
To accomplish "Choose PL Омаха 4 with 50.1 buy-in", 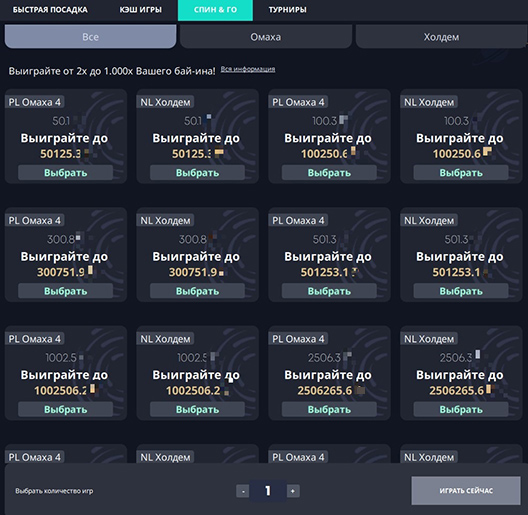I will [x=65, y=173].
